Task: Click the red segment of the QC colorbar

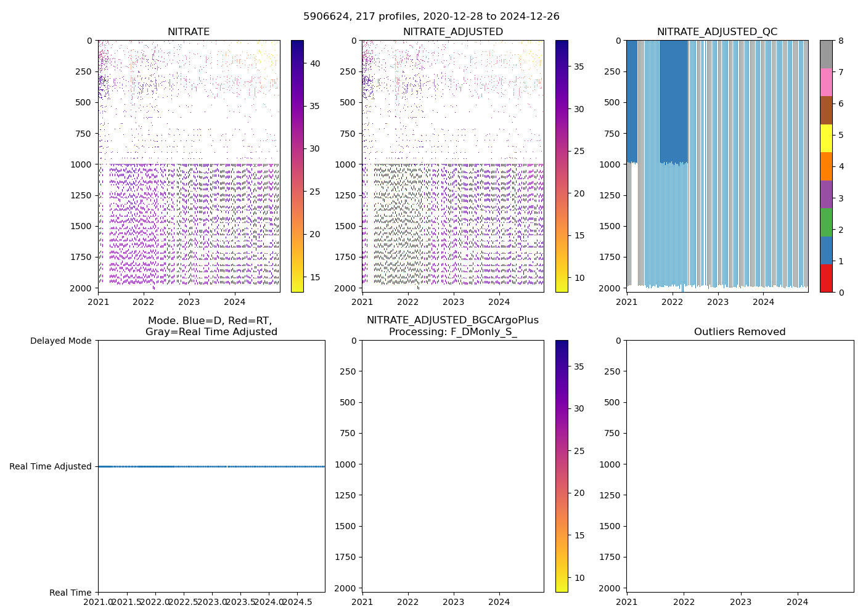Action: (826, 278)
